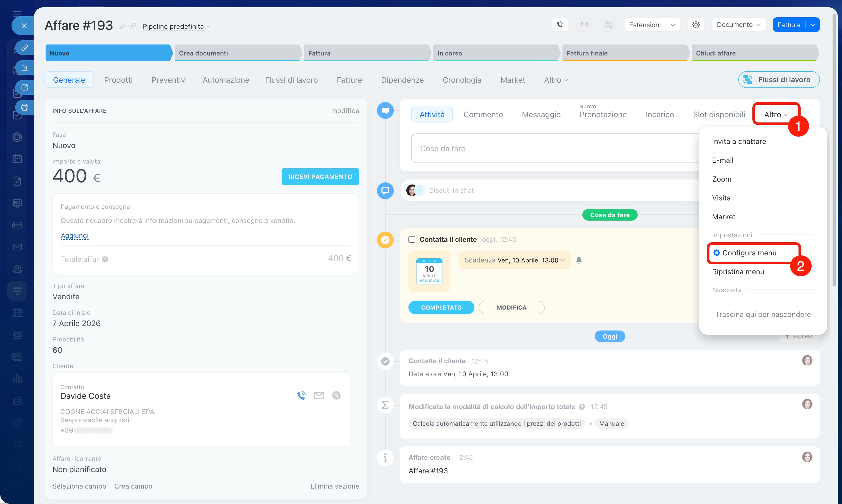Click the print icon in left side panel
Screen dimensions: 842x504
24,107
